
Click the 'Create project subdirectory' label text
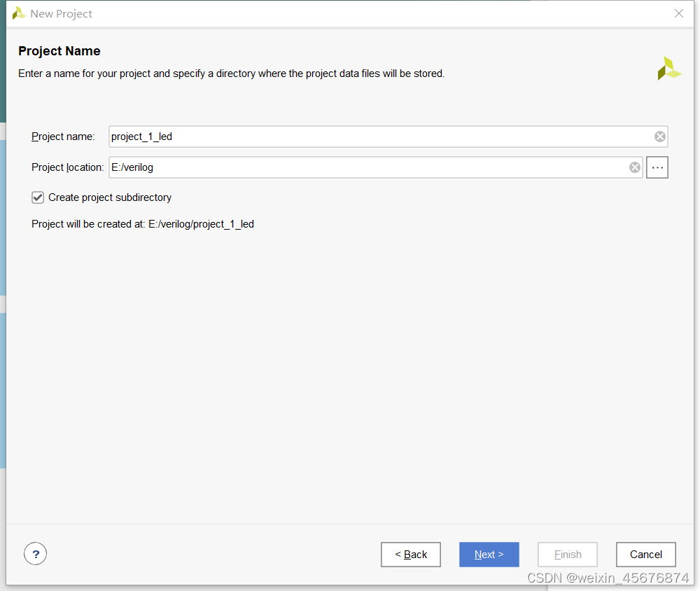[x=110, y=197]
